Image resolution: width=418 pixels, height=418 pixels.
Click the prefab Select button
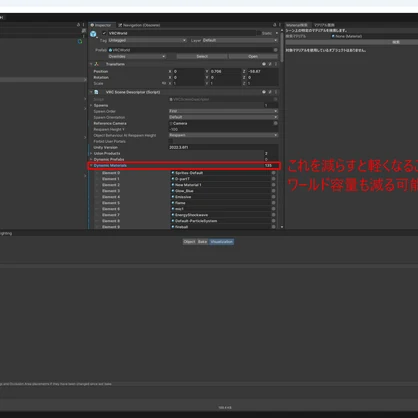point(202,57)
